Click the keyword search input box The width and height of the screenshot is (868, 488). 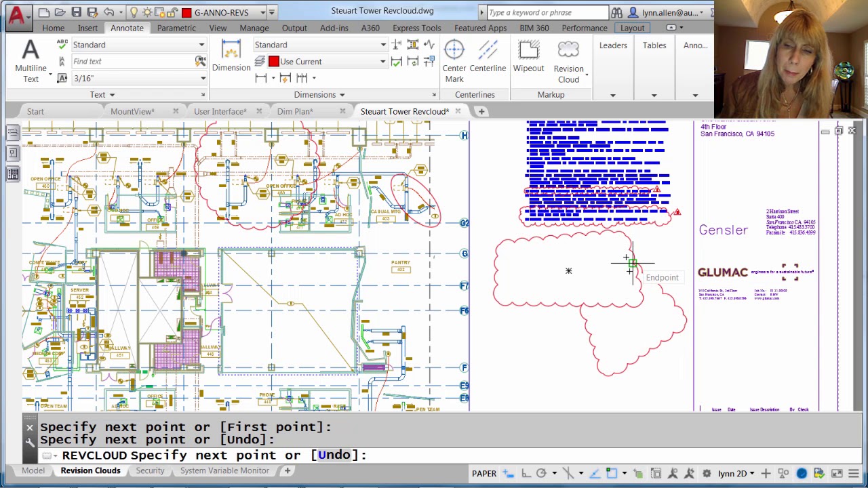point(547,12)
